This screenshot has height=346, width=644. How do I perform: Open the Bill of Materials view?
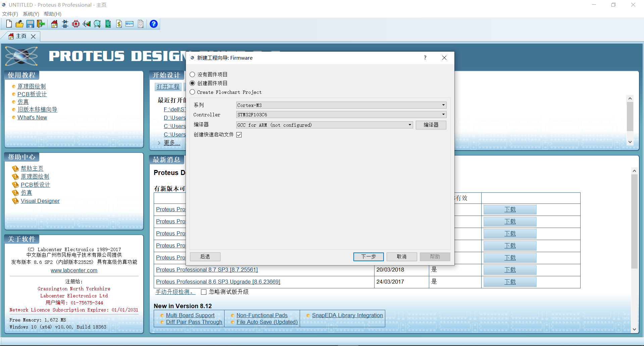119,24
